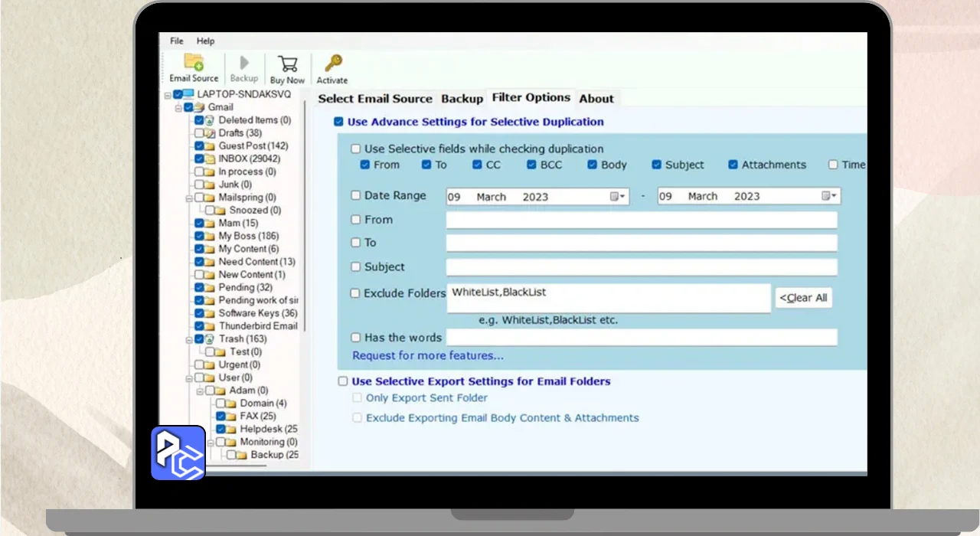Click the LAPTOP-SNDAKSVQ computer icon
The image size is (980, 536).
pyautogui.click(x=189, y=94)
